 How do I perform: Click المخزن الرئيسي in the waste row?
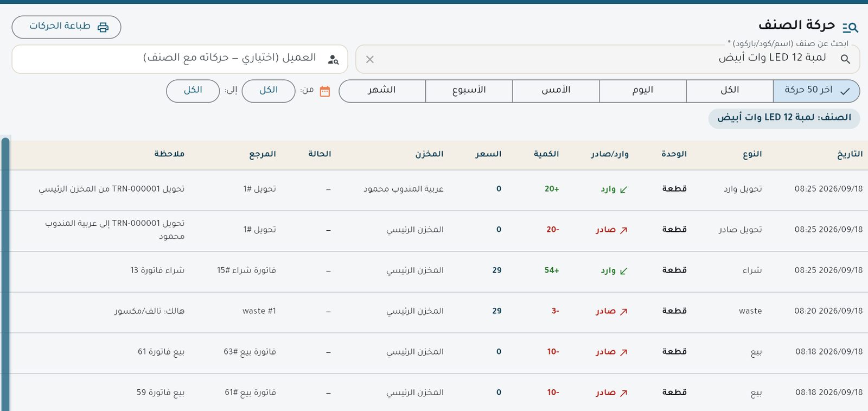[415, 311]
